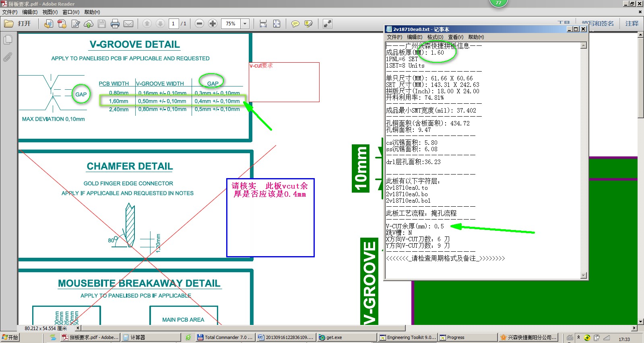Click the 75% zoom value field

click(x=231, y=24)
